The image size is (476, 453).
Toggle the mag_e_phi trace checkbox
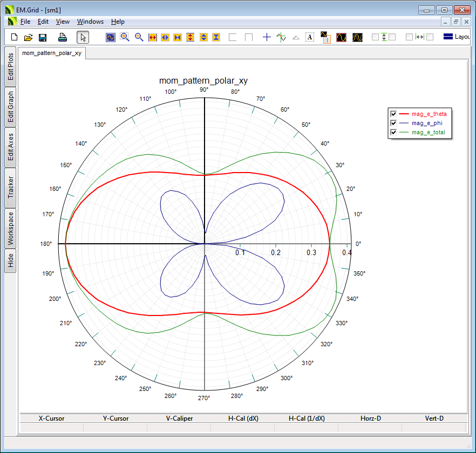click(x=393, y=123)
